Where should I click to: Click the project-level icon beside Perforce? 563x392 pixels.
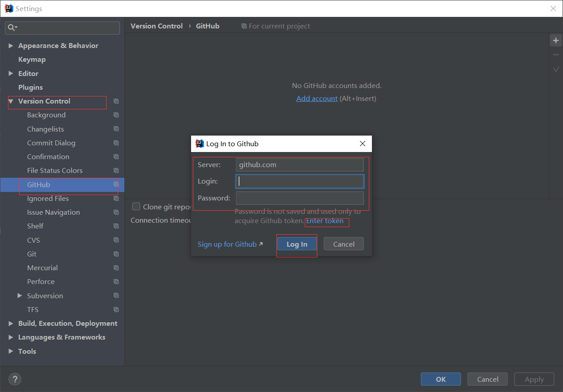pos(116,282)
